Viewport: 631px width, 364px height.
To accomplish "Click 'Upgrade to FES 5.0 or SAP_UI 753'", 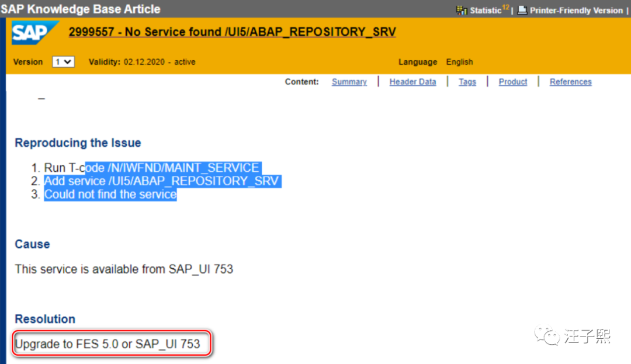I will tap(108, 344).
